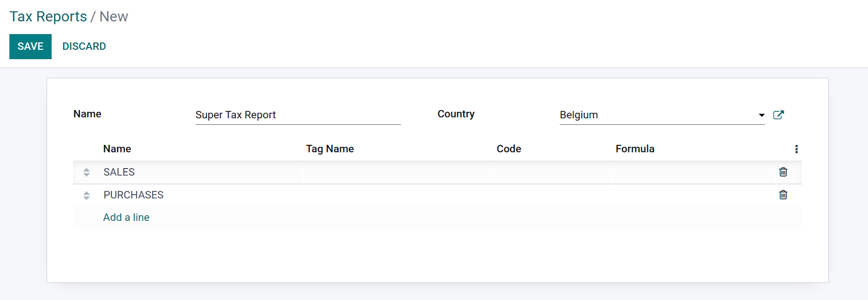Delete the PURCHASES line with trash icon
Image resolution: width=868 pixels, height=300 pixels.
pyautogui.click(x=783, y=195)
